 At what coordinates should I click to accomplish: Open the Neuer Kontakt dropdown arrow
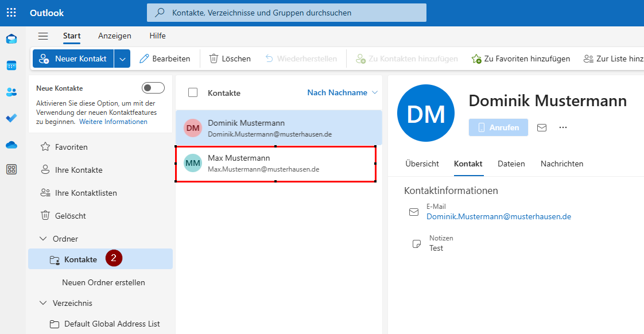click(122, 59)
